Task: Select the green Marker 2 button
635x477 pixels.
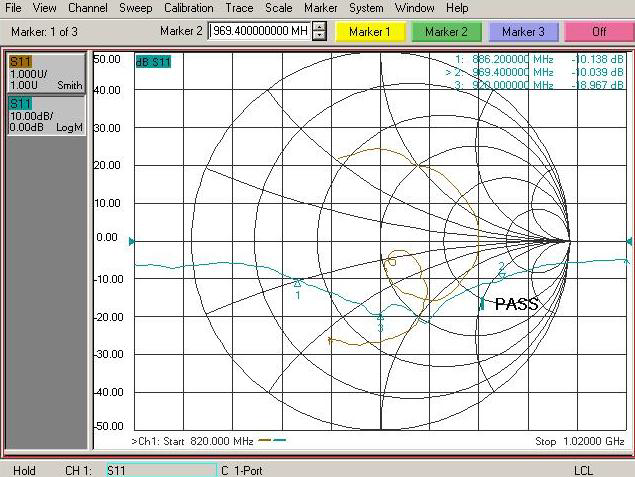Action: (x=445, y=32)
